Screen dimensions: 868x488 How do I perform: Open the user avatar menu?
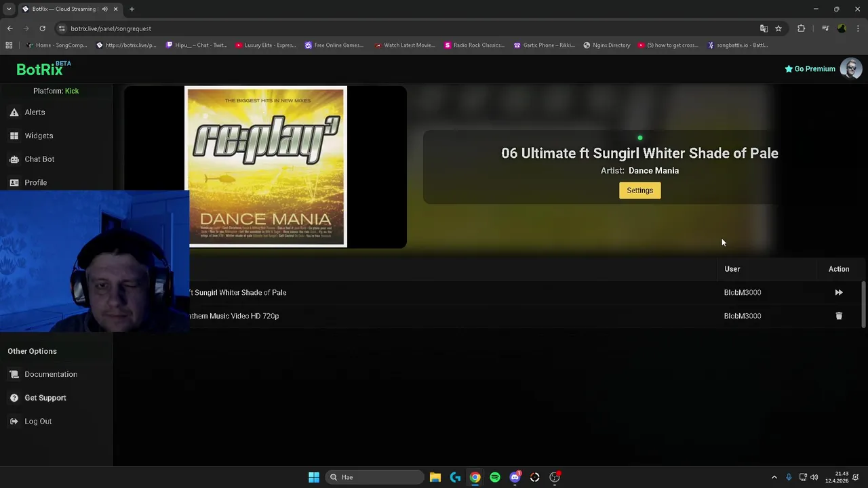click(x=851, y=68)
